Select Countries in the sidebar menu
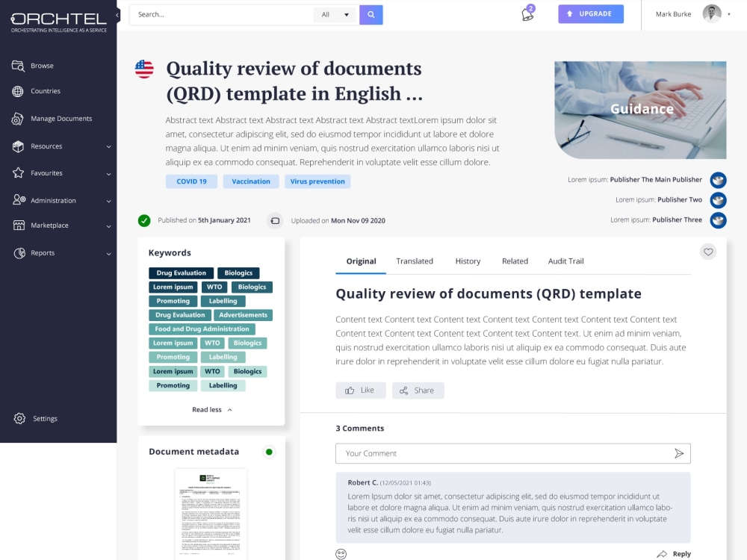This screenshot has height=560, width=747. tap(46, 91)
